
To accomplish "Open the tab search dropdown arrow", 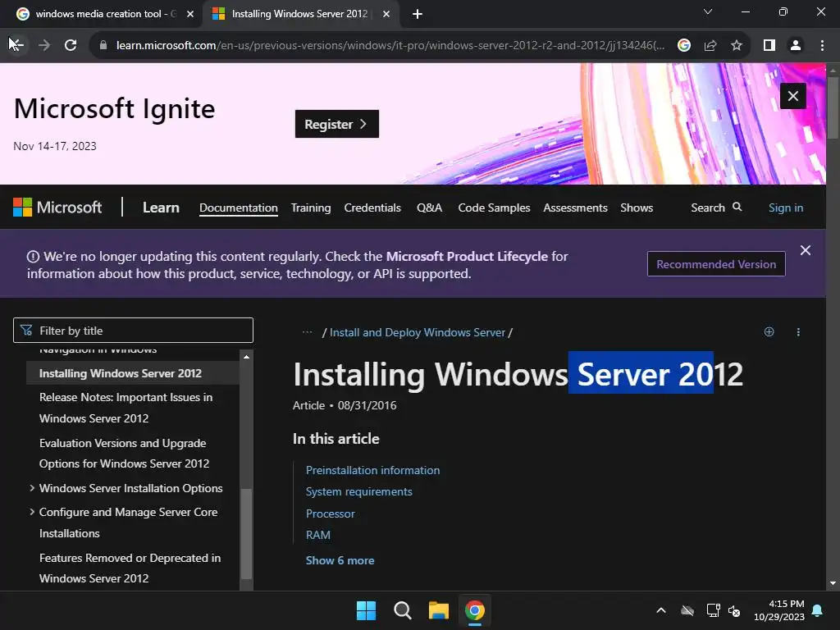I will (x=708, y=11).
